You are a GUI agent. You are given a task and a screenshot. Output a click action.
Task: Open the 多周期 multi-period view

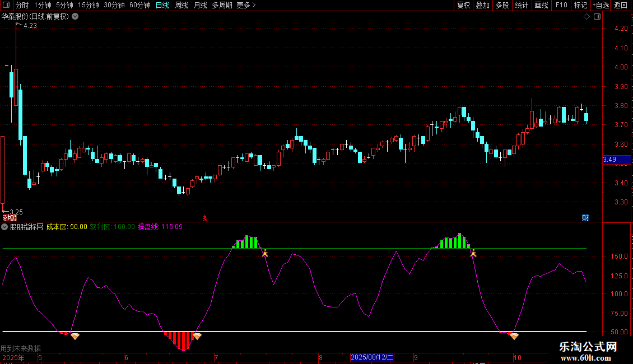coord(222,5)
